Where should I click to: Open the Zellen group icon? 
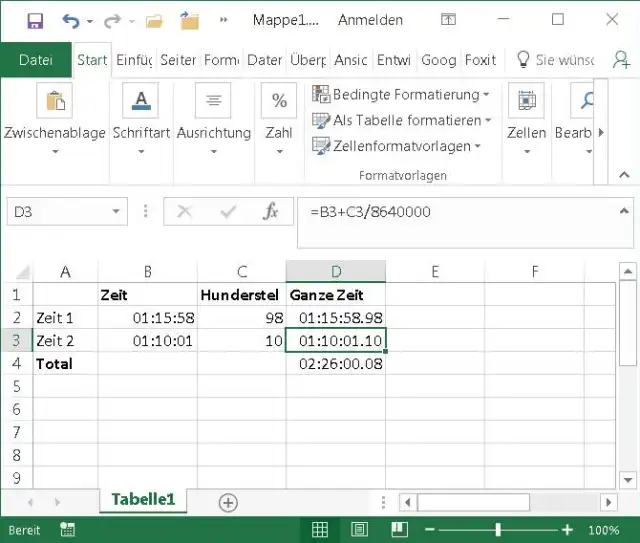pos(527,100)
